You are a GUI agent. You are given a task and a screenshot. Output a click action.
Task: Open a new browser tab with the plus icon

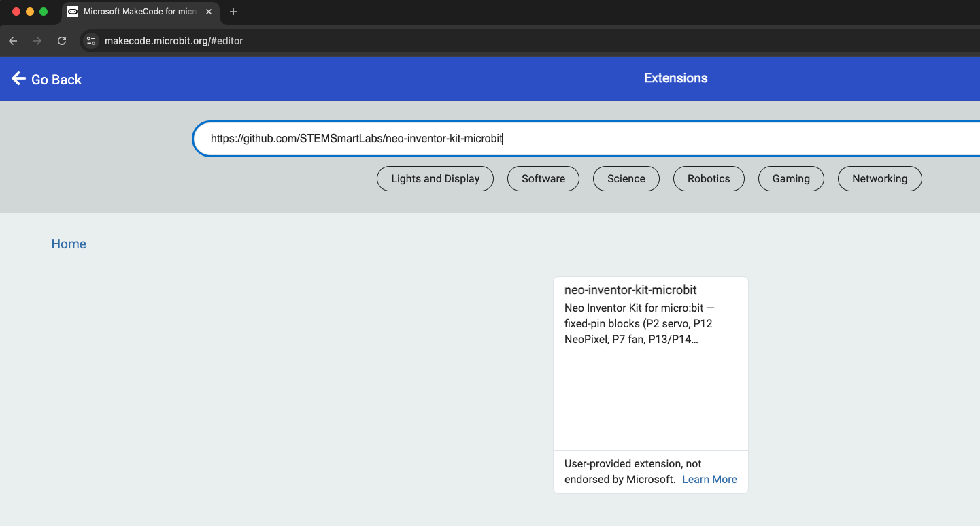coord(233,12)
